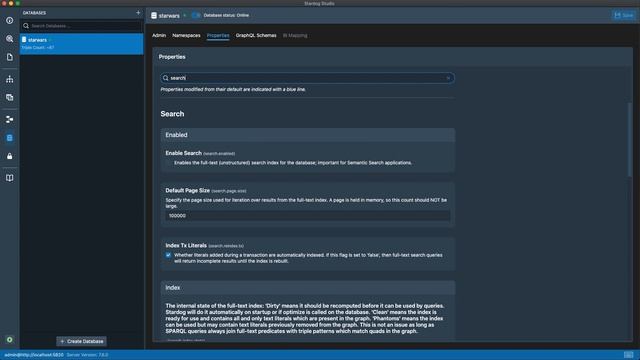Select the starwars database in list
This screenshot has height=360, width=640.
click(82, 44)
